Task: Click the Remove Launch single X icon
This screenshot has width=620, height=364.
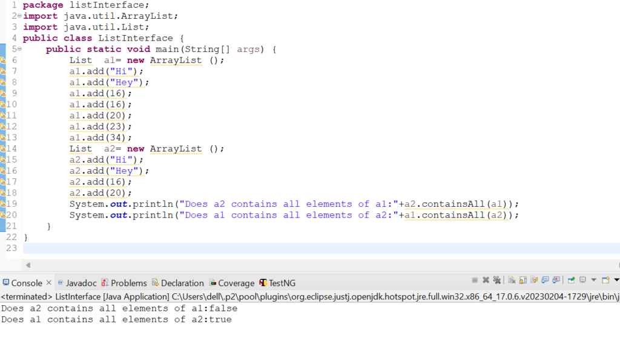Action: point(486,280)
